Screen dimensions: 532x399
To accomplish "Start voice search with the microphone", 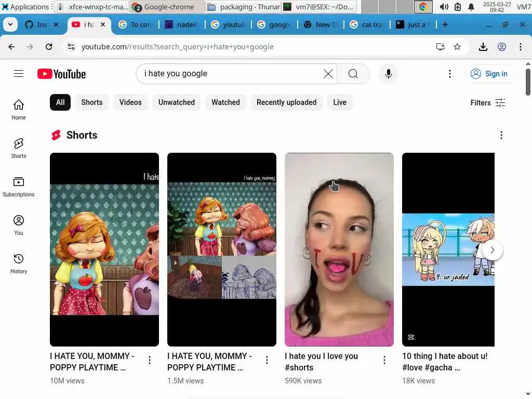I will pos(389,74).
